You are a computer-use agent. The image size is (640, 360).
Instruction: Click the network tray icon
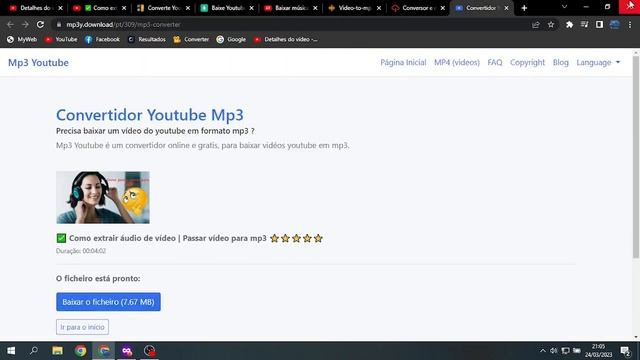(x=565, y=351)
